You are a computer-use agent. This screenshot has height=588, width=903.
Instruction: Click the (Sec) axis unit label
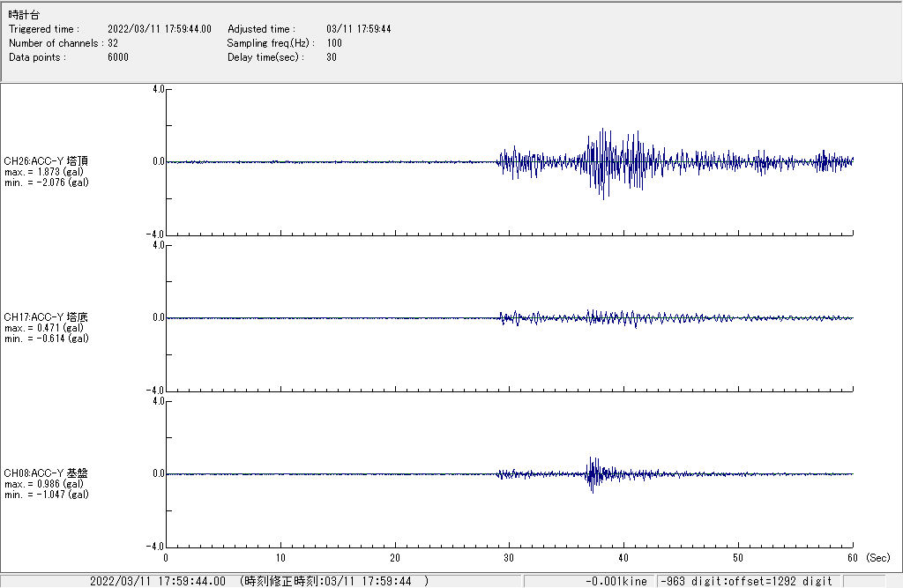click(877, 558)
